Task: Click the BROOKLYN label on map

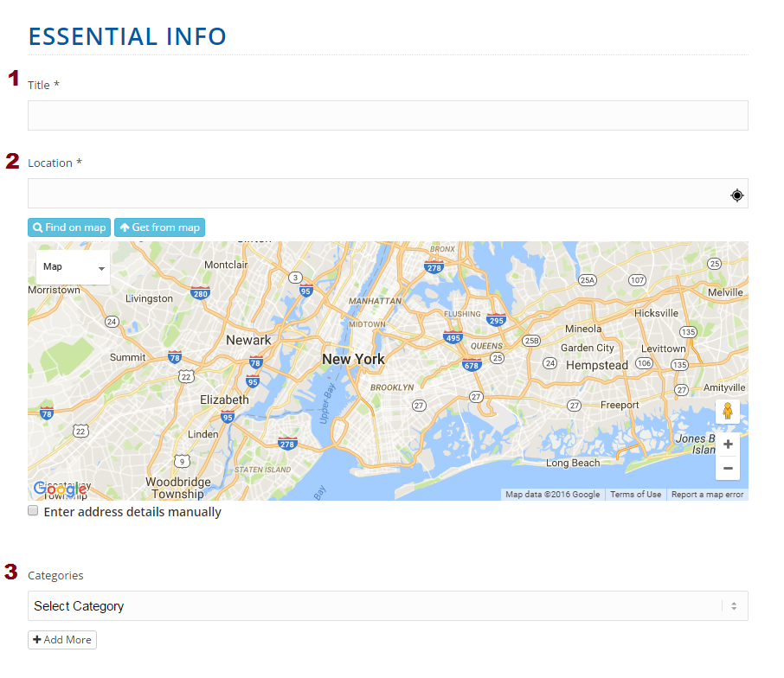Action: click(392, 387)
